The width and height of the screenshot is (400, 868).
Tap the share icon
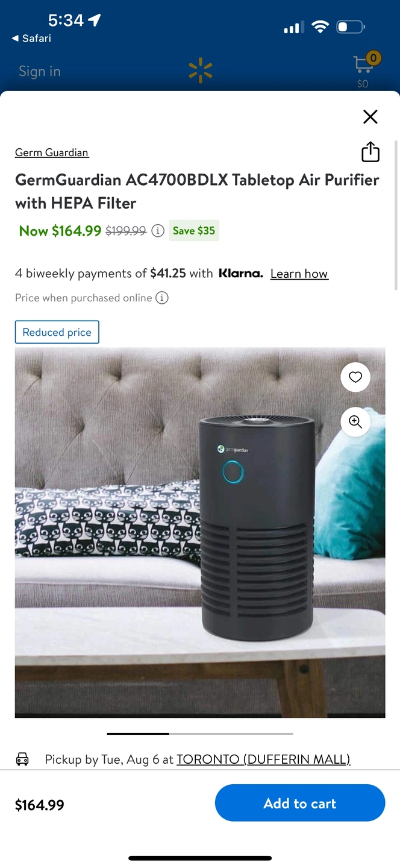(x=370, y=152)
